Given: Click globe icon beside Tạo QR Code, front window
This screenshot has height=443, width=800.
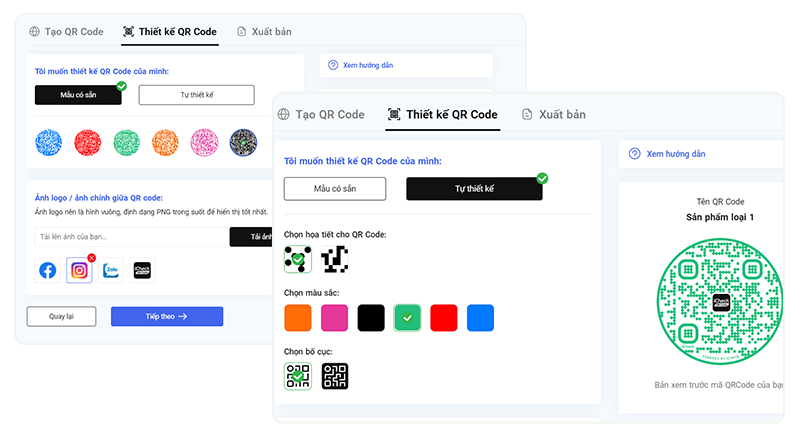Looking at the screenshot, I should (283, 114).
